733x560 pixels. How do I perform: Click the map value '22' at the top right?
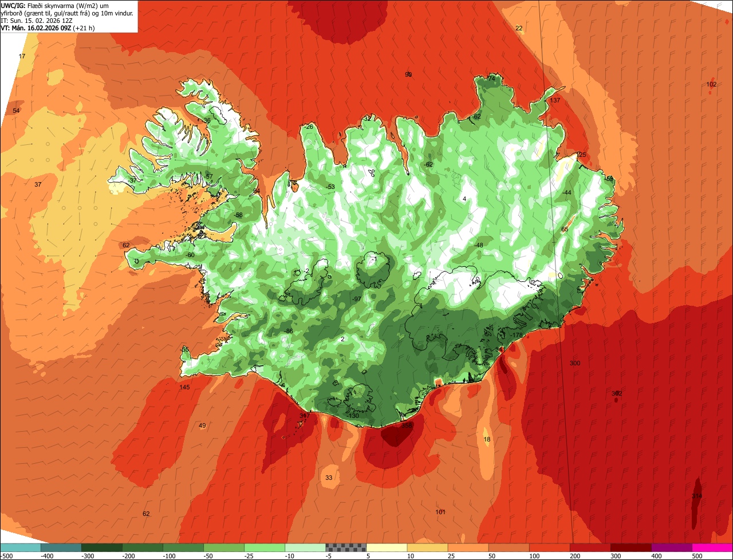[x=519, y=28]
